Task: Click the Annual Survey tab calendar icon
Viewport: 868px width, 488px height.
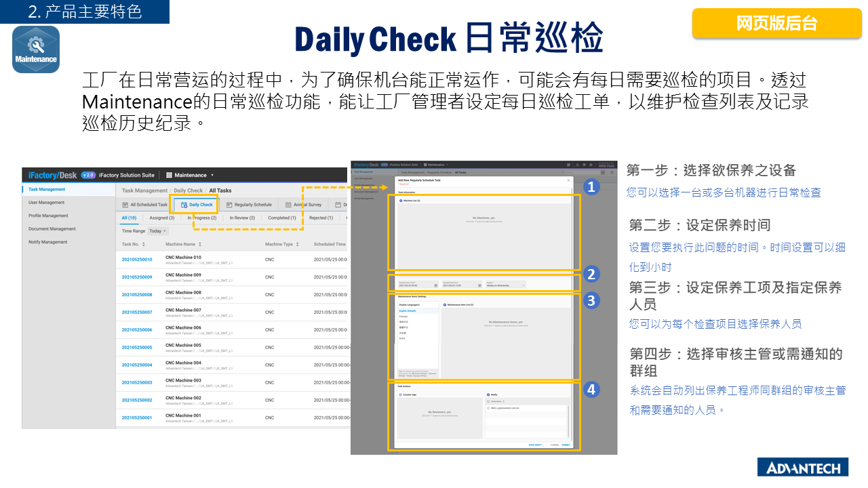Action: pos(288,205)
